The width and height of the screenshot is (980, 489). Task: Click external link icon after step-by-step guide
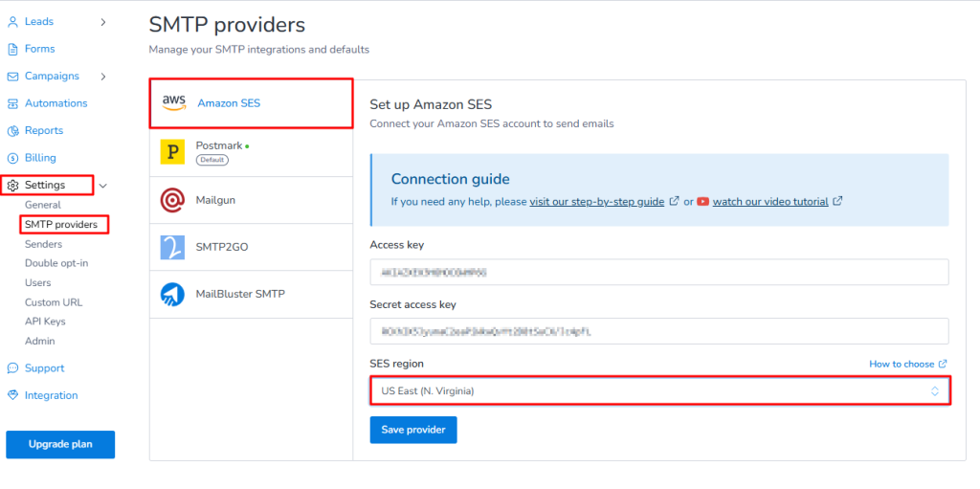coord(675,201)
